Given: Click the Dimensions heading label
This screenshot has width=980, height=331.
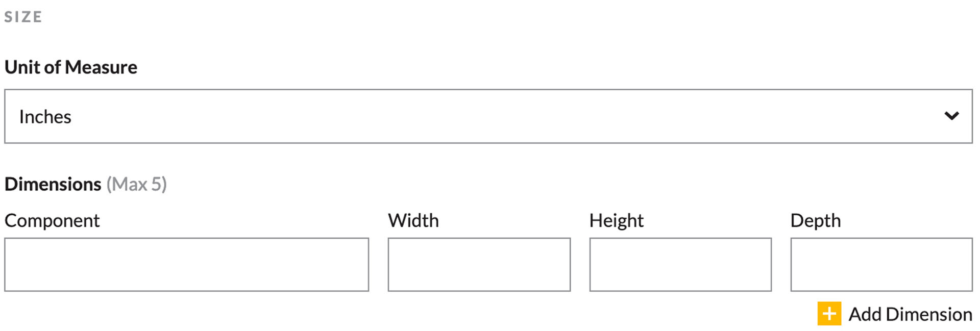Looking at the screenshot, I should click(x=53, y=184).
